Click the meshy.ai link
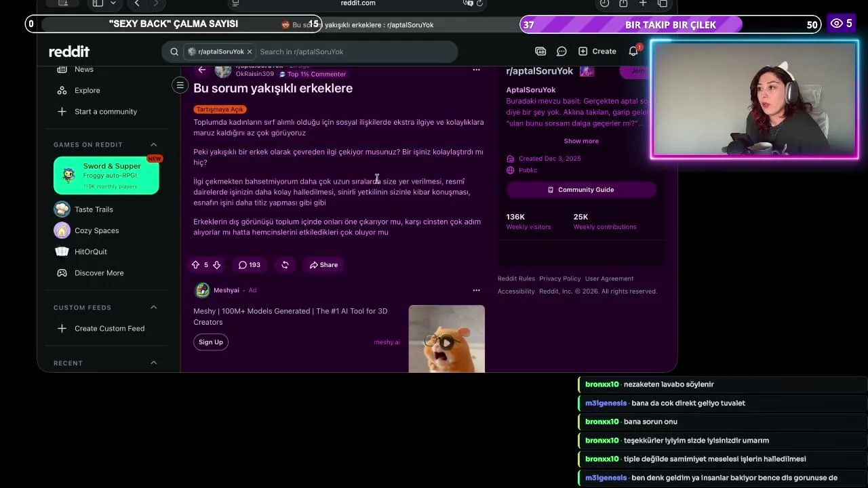Image resolution: width=868 pixels, height=488 pixels. (x=387, y=342)
